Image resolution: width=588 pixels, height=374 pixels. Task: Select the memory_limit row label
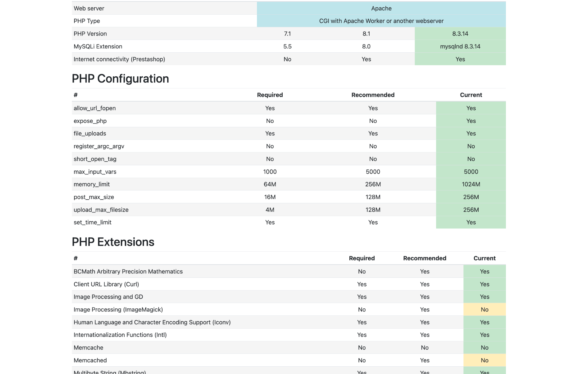click(92, 184)
